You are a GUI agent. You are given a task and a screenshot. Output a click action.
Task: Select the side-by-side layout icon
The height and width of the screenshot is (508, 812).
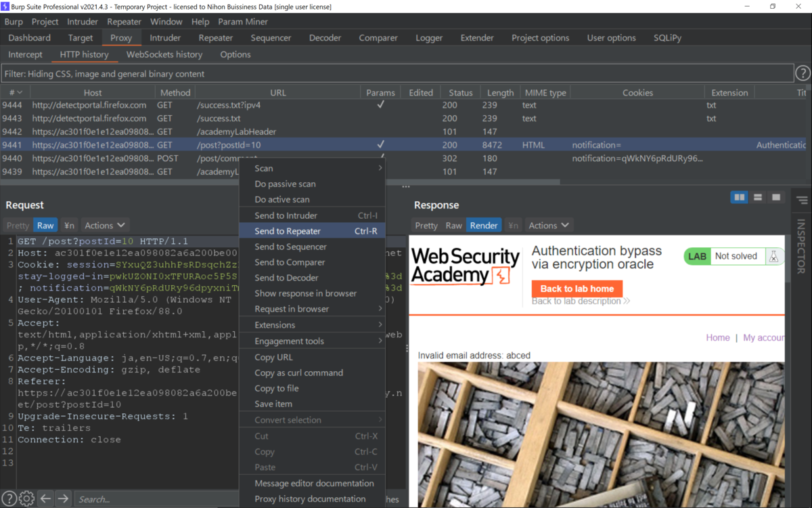(740, 197)
